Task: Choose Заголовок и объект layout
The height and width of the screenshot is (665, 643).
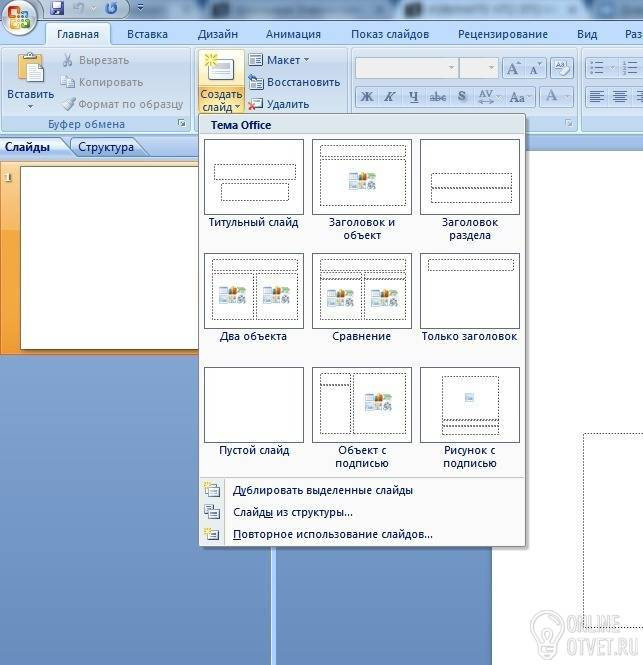Action: pos(362,190)
